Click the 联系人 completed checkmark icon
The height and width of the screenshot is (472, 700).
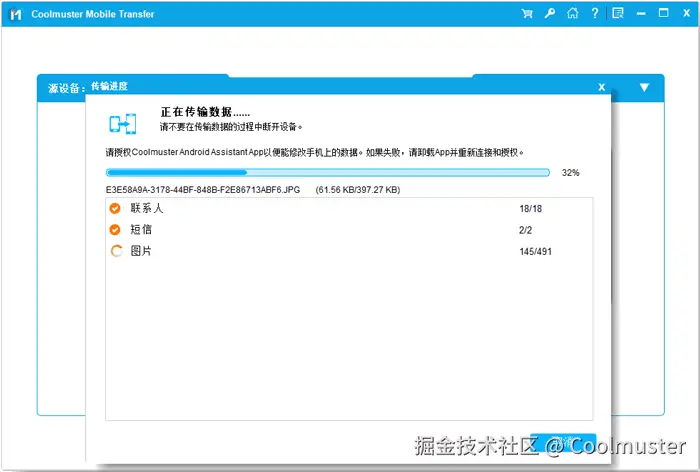pos(115,208)
